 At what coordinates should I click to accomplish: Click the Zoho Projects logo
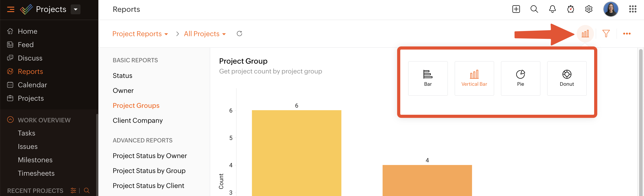tap(26, 10)
